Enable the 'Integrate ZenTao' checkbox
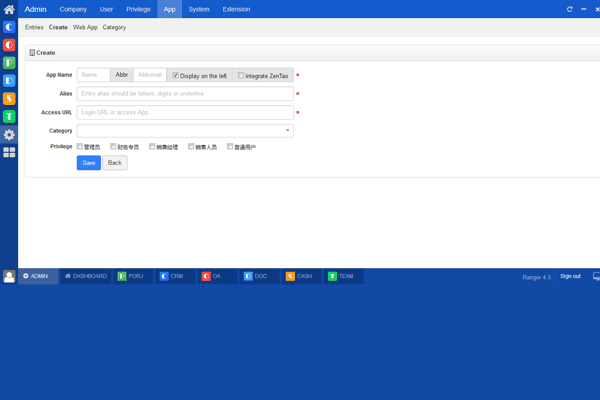This screenshot has width=600, height=400. pos(241,75)
